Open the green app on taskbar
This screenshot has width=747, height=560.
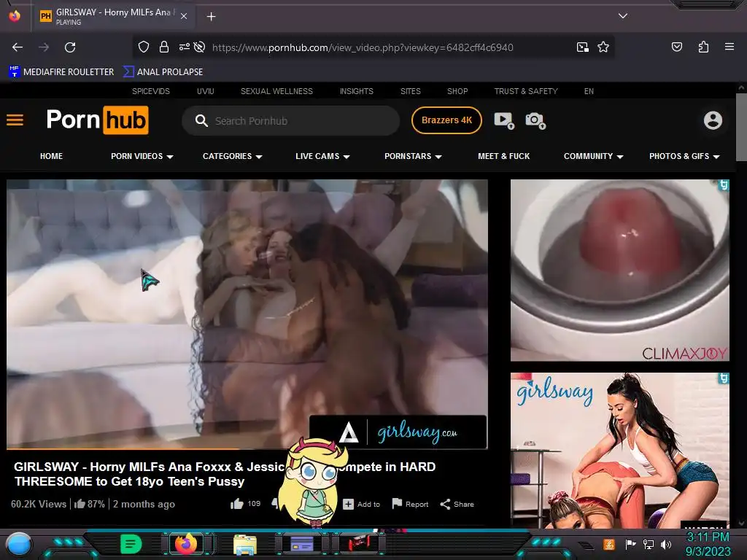[x=131, y=544]
